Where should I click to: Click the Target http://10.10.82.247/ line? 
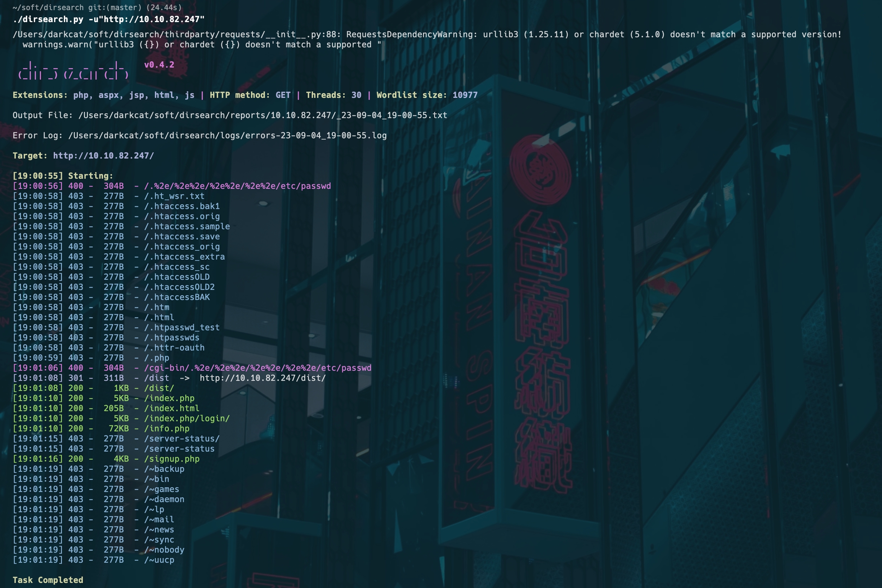pos(83,156)
